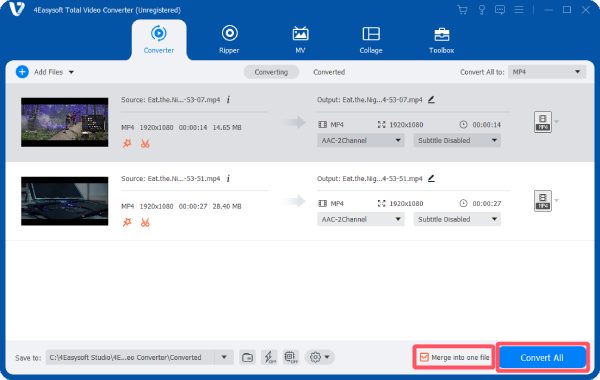The image size is (600, 380).
Task: Rename output of 53-51.mp4 with pencil
Action: pyautogui.click(x=431, y=179)
